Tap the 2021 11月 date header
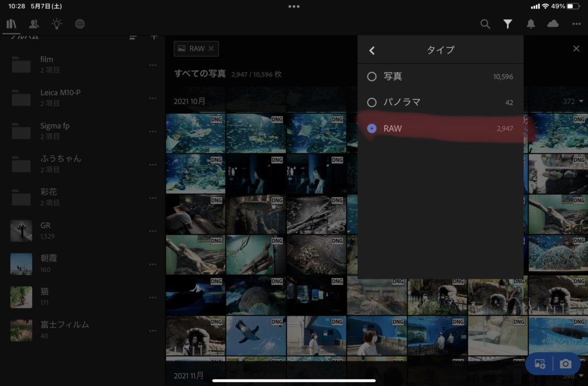588x386 pixels. (188, 376)
